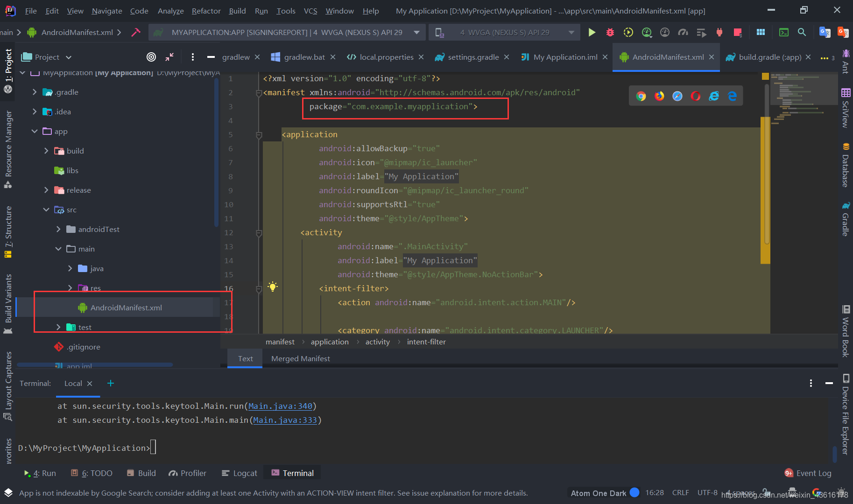The width and height of the screenshot is (853, 504).
Task: Open the Build menu
Action: [237, 11]
